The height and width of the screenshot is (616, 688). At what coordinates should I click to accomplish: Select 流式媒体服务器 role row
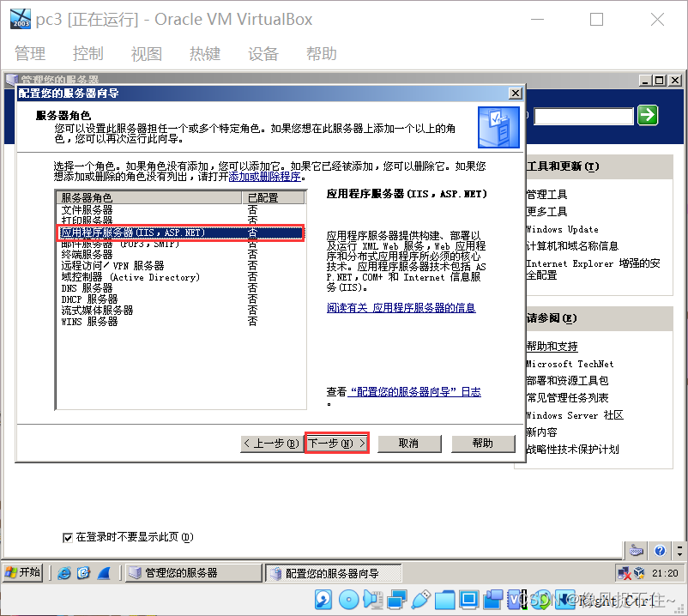pos(181,311)
